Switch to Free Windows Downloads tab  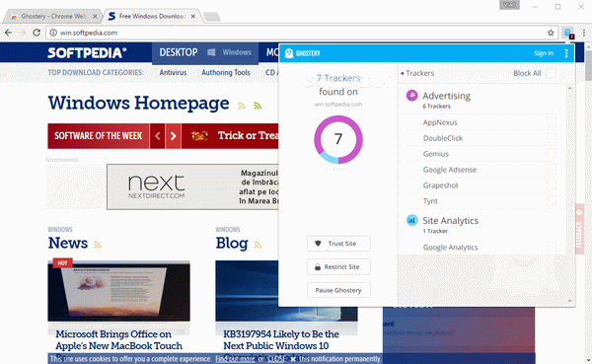[152, 16]
